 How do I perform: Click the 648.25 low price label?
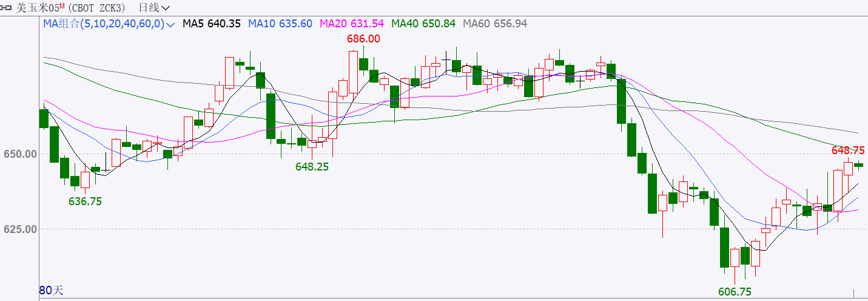[x=312, y=166]
